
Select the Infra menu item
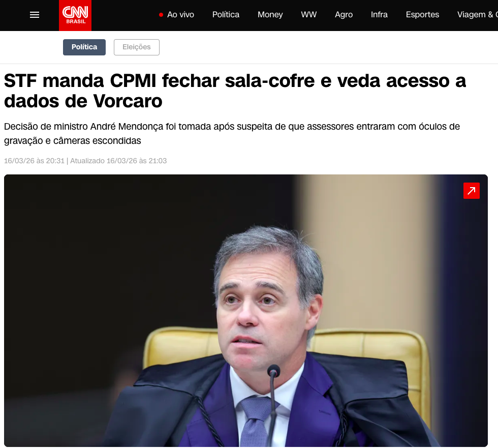coord(379,15)
